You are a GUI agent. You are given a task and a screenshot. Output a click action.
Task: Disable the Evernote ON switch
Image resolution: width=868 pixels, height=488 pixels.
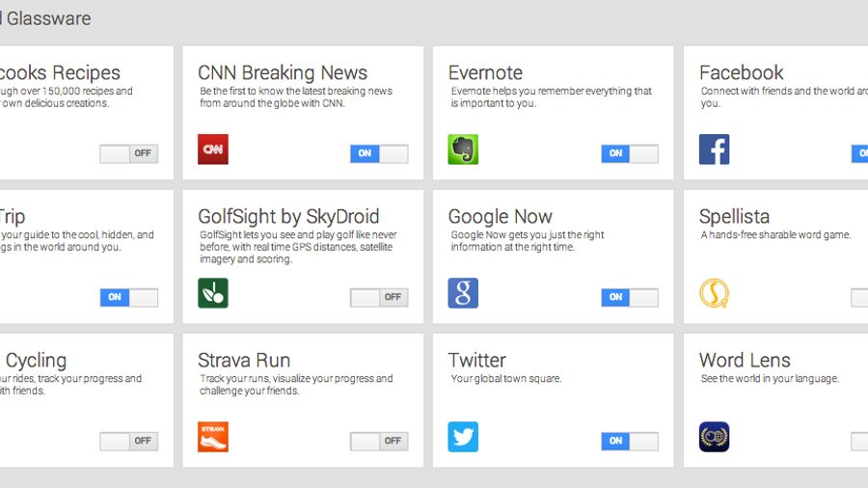pos(630,153)
